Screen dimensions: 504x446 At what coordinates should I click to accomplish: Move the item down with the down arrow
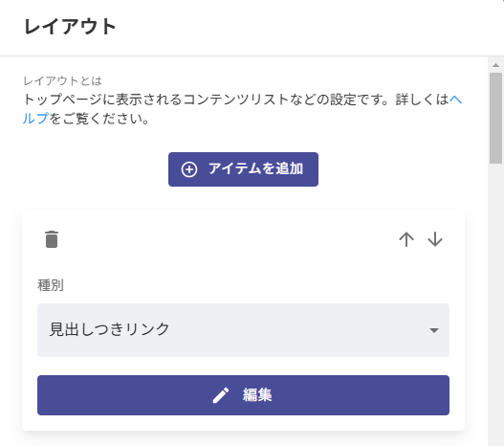[x=435, y=239]
